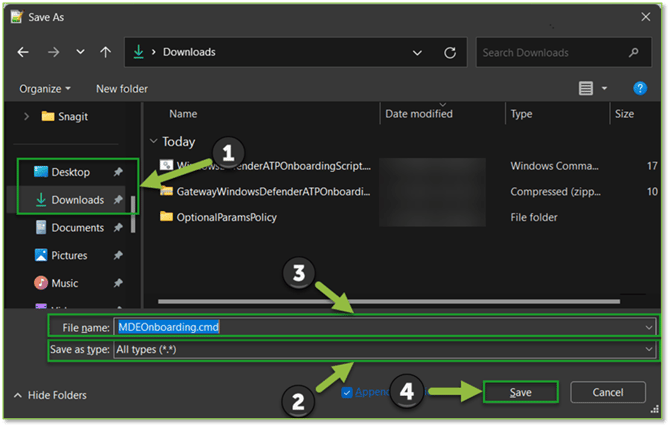Collapse the Today group
Viewport: 670px width, 427px height.
[x=153, y=142]
